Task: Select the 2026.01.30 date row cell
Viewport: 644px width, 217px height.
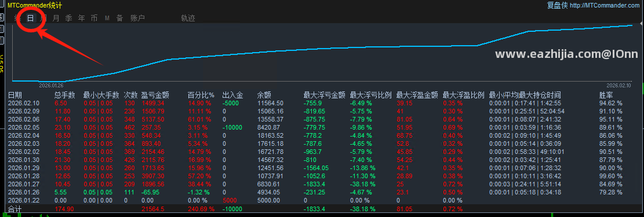Action: (x=24, y=160)
